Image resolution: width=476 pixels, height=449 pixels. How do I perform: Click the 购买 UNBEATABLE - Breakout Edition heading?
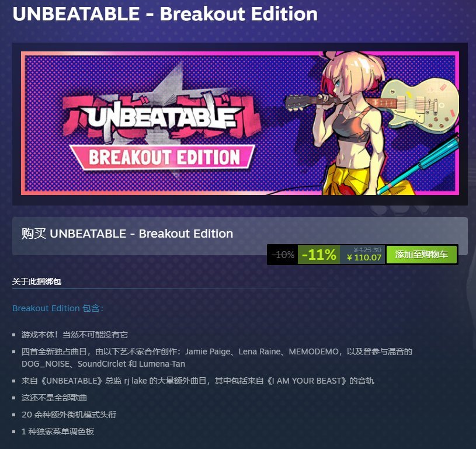[127, 234]
